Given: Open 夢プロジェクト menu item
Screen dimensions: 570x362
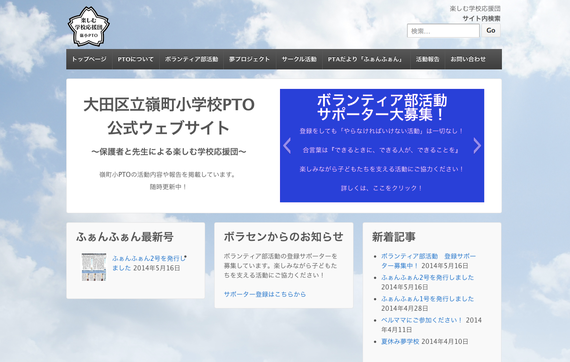Looking at the screenshot, I should coord(249,59).
